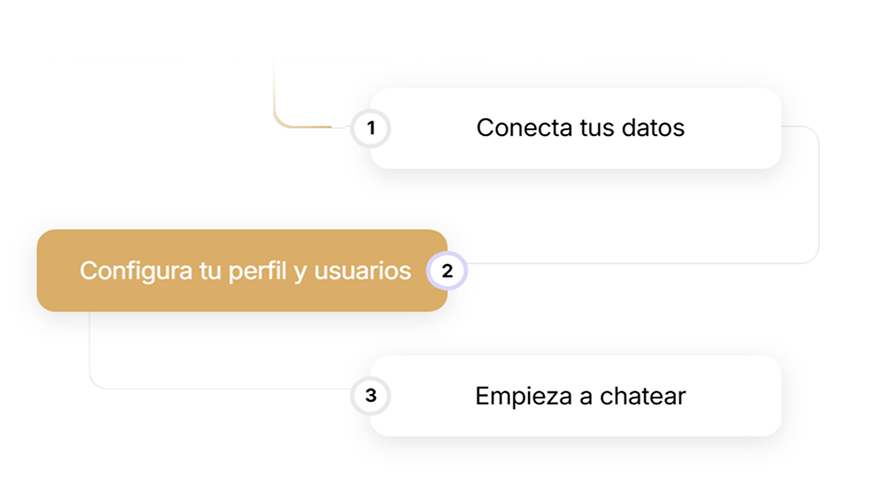
Task: Click the "Configura tu perfil y usuarios" text
Action: click(x=245, y=271)
